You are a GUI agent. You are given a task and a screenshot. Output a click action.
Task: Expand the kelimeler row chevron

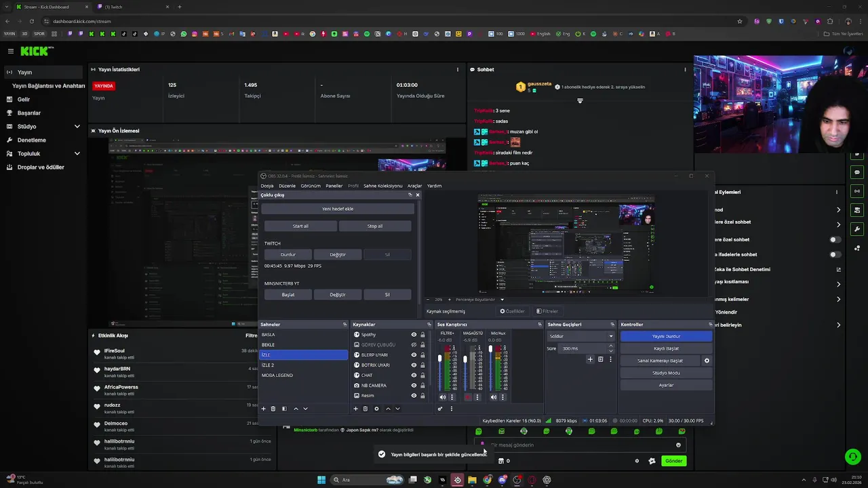pyautogui.click(x=839, y=300)
